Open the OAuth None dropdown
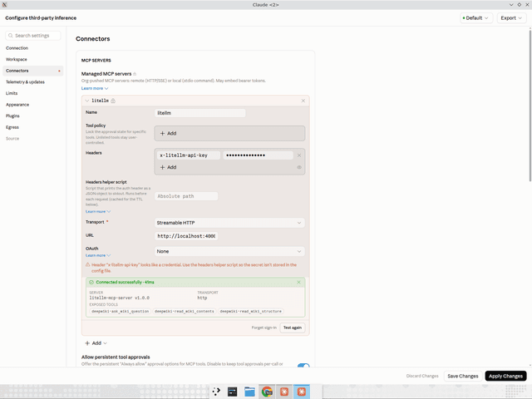 click(x=229, y=251)
